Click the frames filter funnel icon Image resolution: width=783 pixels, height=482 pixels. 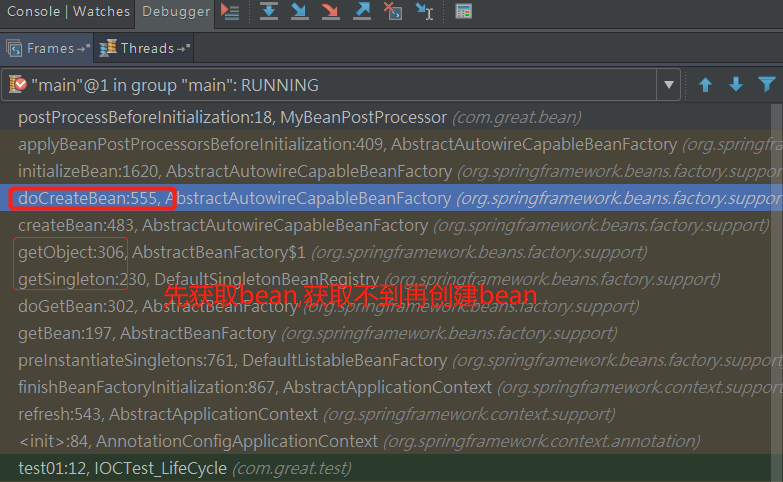click(767, 84)
